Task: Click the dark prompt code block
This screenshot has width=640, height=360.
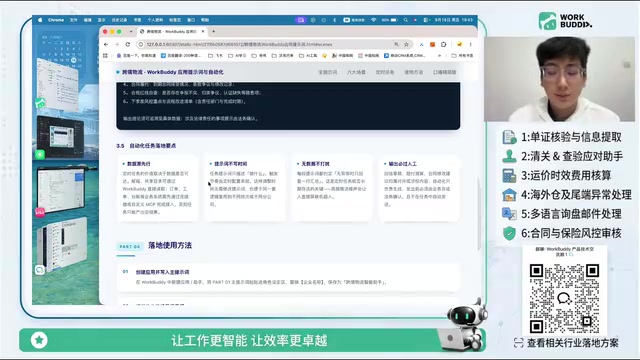Action: pyautogui.click(x=288, y=105)
